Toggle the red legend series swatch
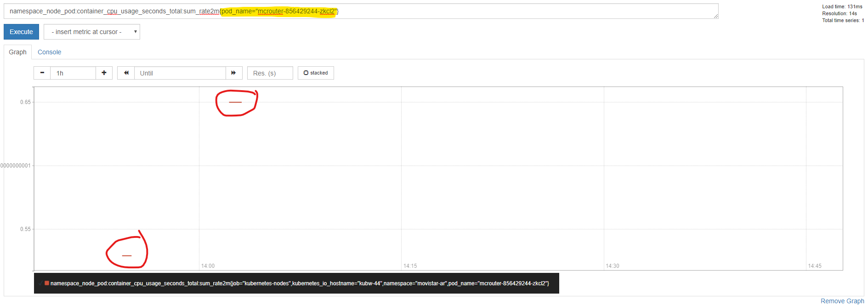The width and height of the screenshot is (868, 306). (47, 283)
